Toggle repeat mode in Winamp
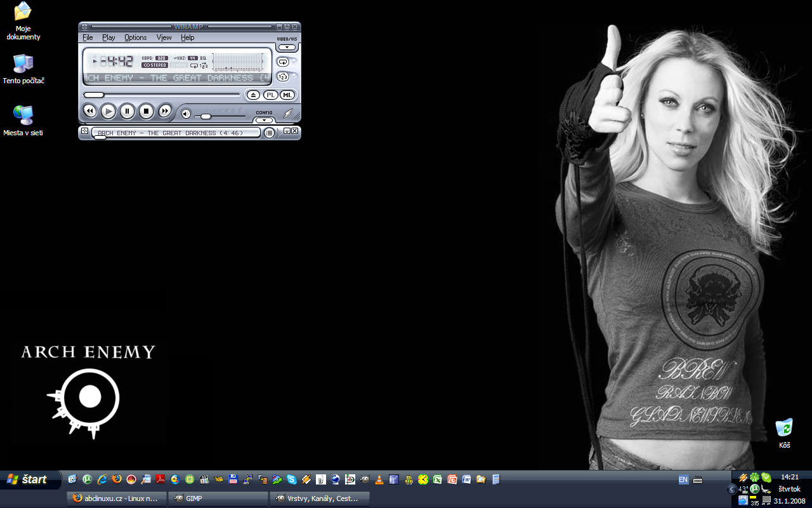Screen dimensions: 812x508 [x=283, y=62]
